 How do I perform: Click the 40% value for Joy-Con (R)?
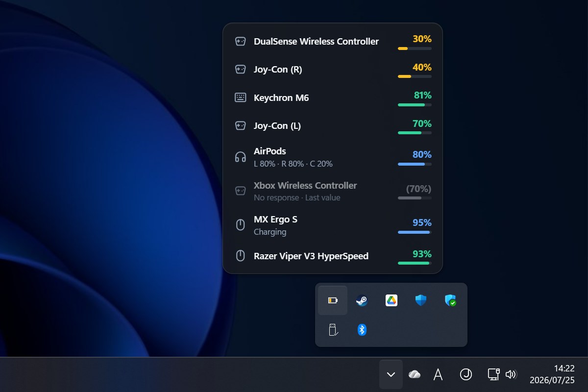[x=422, y=67]
